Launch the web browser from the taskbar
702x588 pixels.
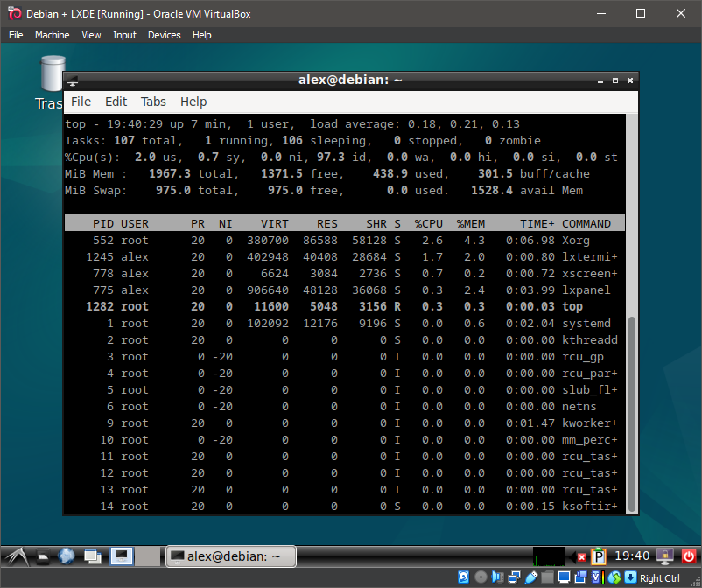click(67, 557)
